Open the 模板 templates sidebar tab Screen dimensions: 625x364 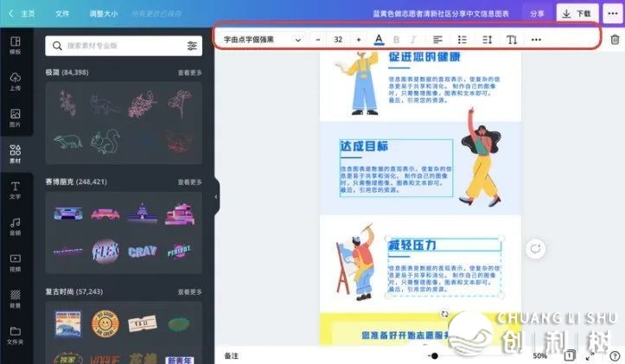(x=16, y=45)
